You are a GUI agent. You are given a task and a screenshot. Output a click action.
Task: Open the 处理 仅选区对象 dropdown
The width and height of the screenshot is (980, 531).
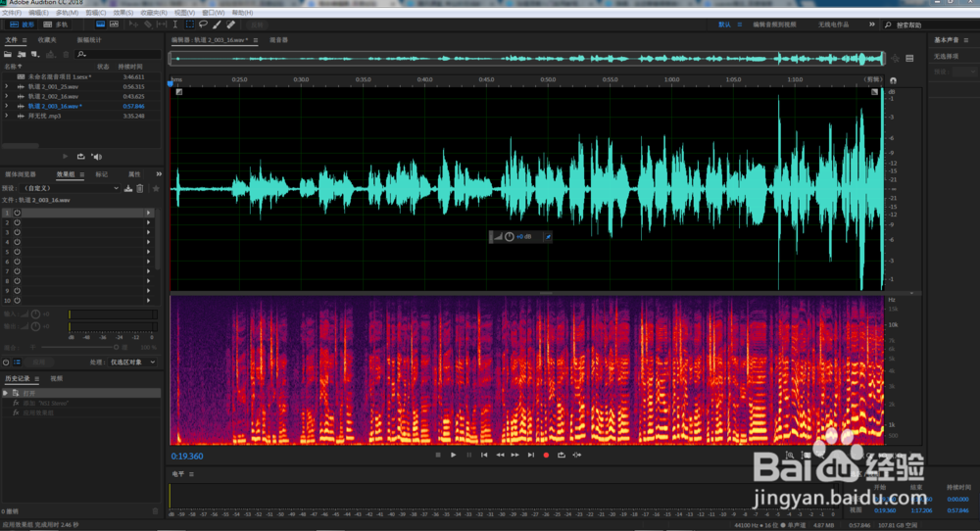point(133,362)
